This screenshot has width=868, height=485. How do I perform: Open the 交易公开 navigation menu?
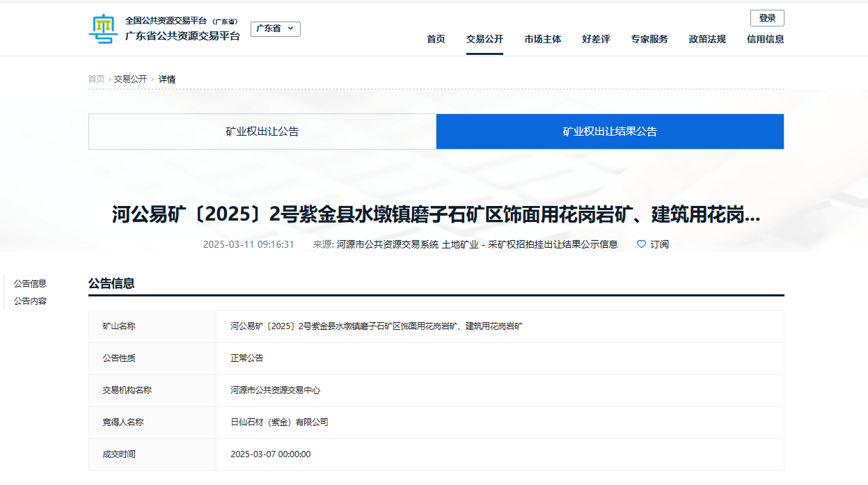pyautogui.click(x=484, y=39)
